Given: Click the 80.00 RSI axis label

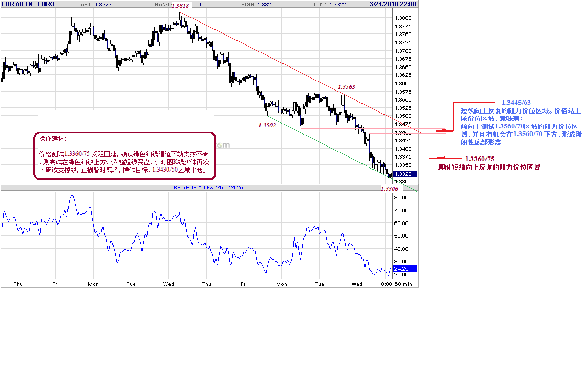Looking at the screenshot, I should (x=401, y=198).
